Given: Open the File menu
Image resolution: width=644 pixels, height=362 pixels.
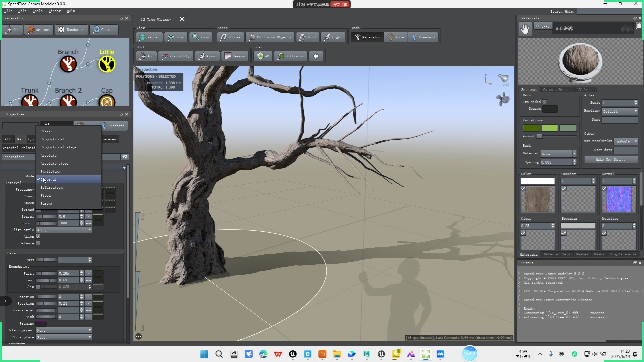Looking at the screenshot, I should coord(8,11).
